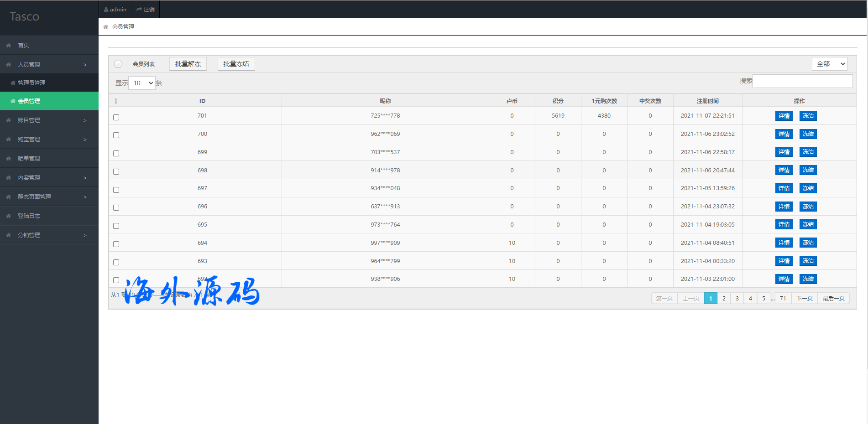Open the 全部 filter dropdown
The width and height of the screenshot is (868, 424).
pos(829,64)
